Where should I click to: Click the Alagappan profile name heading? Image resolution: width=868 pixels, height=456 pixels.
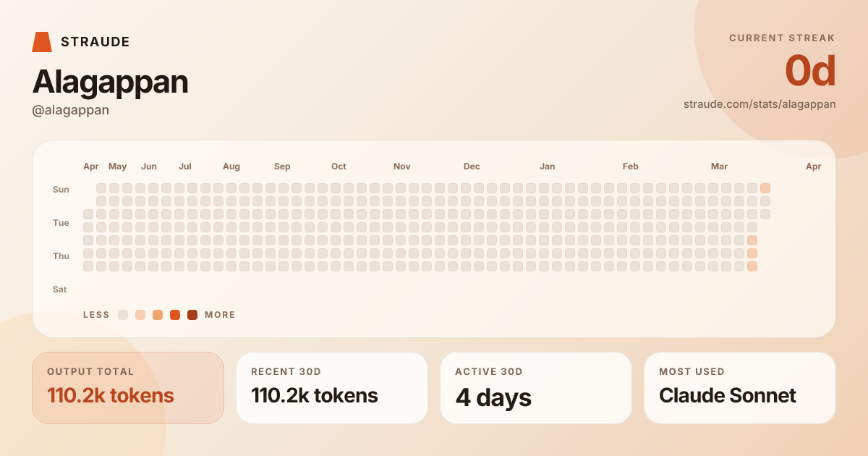(x=110, y=83)
